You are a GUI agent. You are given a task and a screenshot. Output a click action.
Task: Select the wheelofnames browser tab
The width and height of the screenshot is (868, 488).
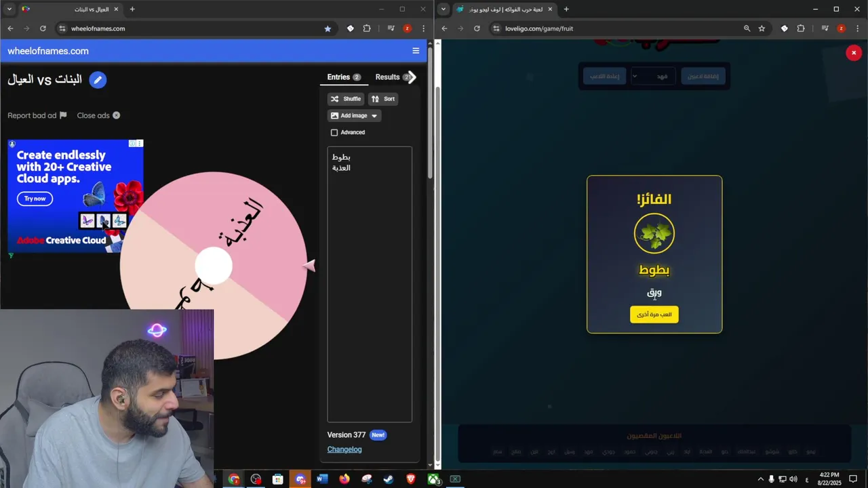pyautogui.click(x=71, y=9)
